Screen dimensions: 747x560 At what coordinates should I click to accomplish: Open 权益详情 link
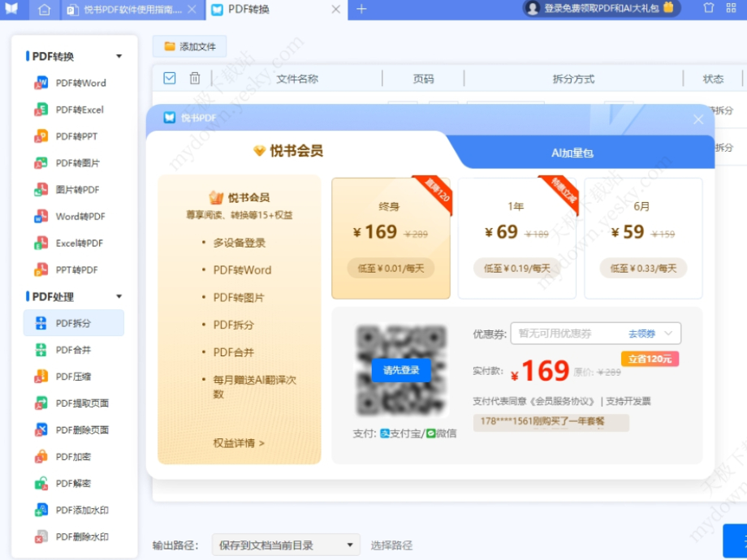pyautogui.click(x=238, y=443)
